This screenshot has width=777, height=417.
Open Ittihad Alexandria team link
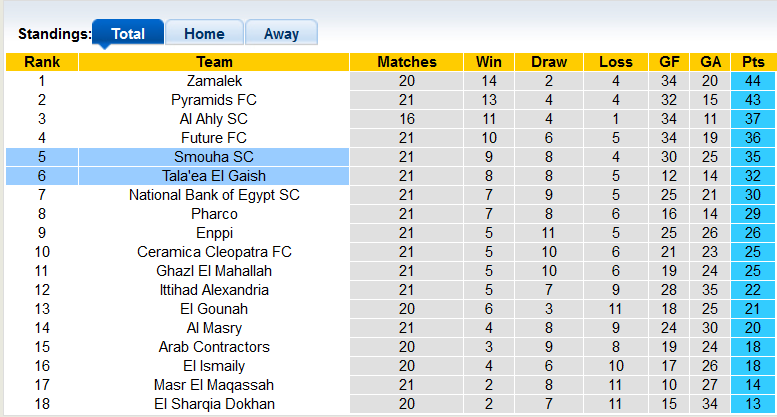[214, 290]
